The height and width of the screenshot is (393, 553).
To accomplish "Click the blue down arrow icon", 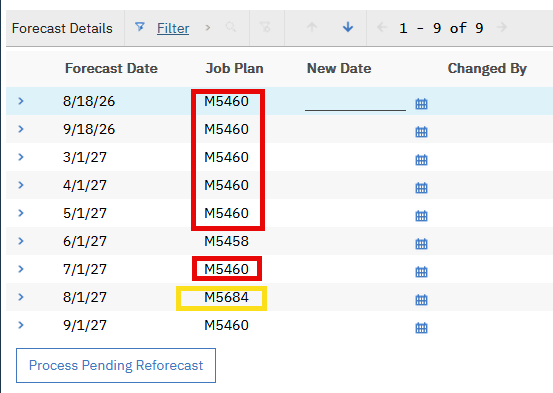I will pyautogui.click(x=348, y=27).
